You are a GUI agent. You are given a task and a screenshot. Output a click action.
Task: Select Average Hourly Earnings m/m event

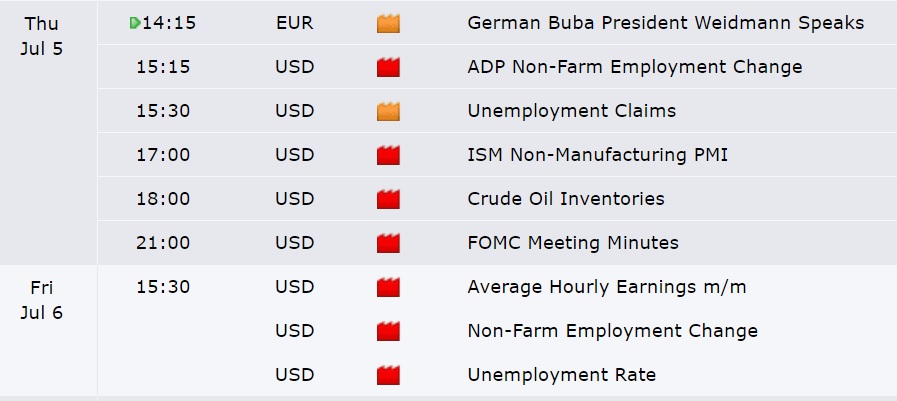(x=606, y=288)
